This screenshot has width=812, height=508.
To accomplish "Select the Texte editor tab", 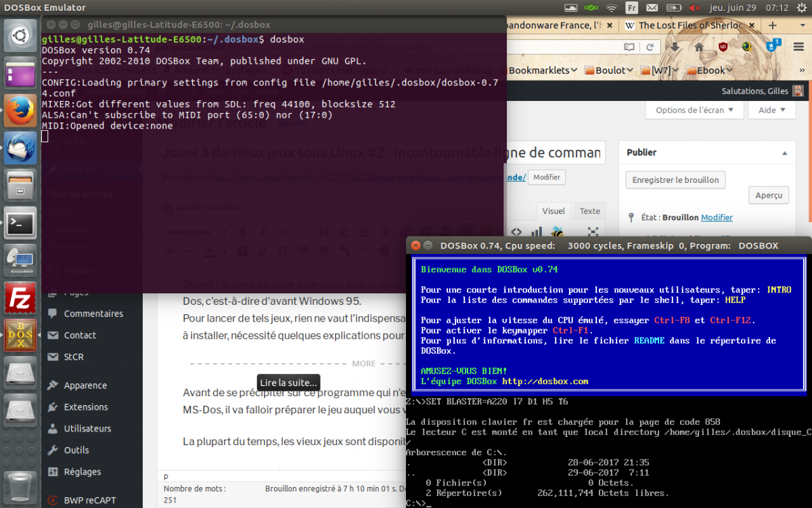I will click(x=590, y=211).
